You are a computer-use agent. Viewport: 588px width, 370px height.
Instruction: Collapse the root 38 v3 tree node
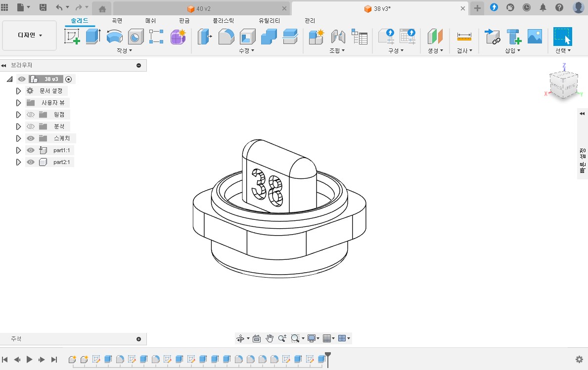pyautogui.click(x=10, y=79)
